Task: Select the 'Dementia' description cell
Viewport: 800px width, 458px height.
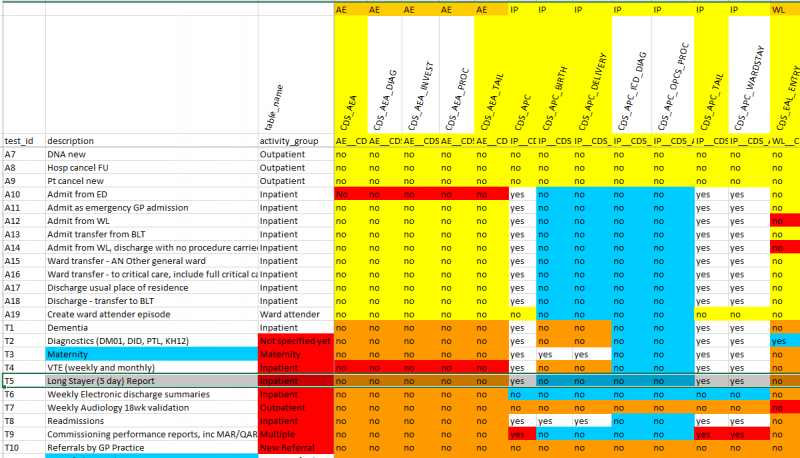Action: point(150,327)
